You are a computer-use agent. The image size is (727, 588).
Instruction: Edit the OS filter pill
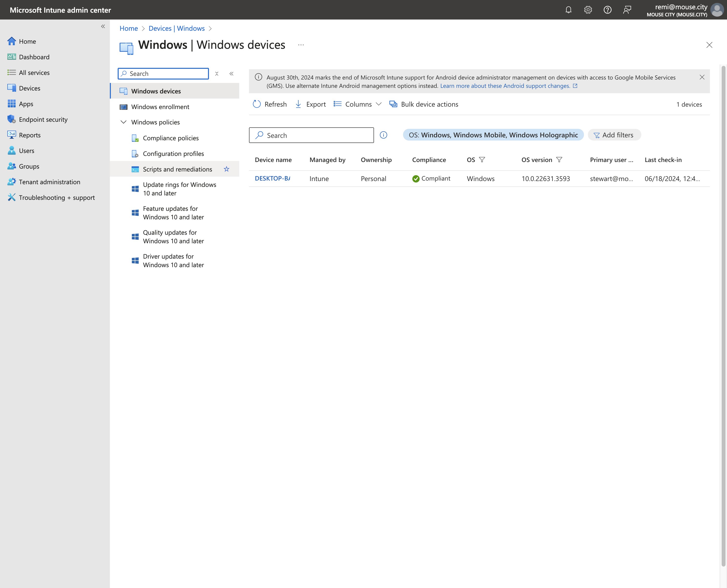tap(493, 135)
